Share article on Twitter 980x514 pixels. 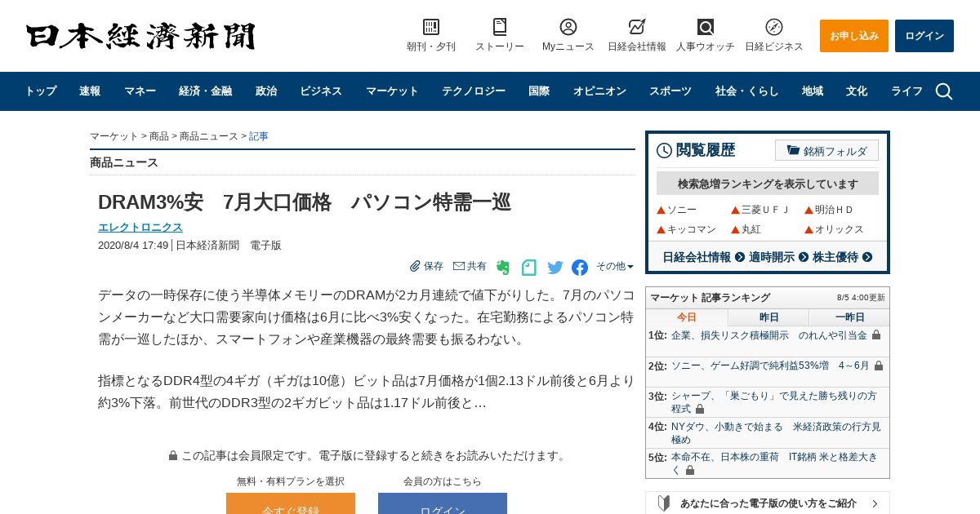tap(555, 267)
